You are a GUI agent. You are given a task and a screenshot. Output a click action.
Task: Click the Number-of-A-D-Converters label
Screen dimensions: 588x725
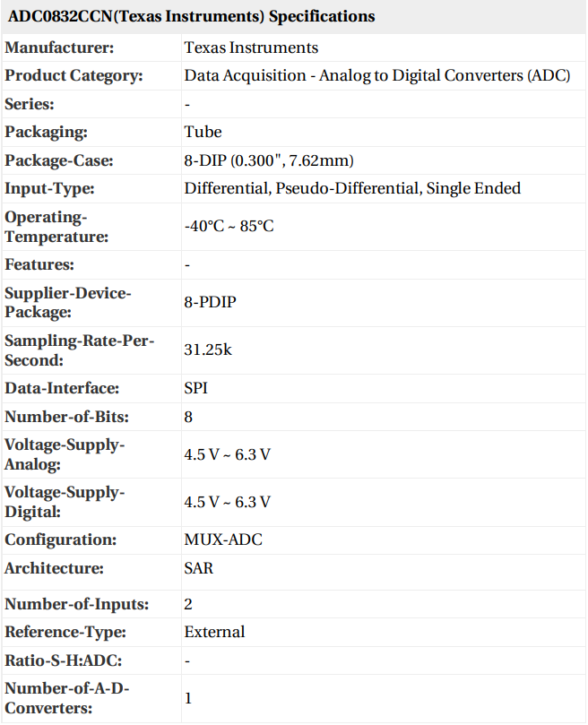[x=61, y=697]
